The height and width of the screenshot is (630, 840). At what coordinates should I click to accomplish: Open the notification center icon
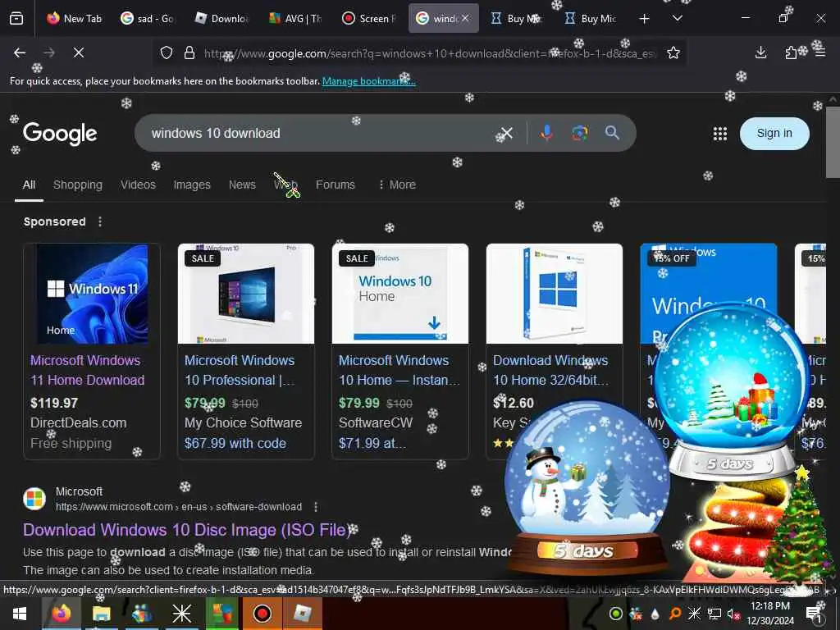[x=815, y=614]
